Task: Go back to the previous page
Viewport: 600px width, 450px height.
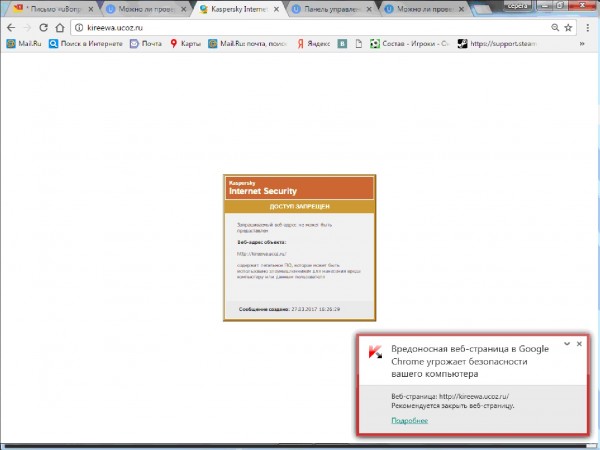Action: coord(11,28)
